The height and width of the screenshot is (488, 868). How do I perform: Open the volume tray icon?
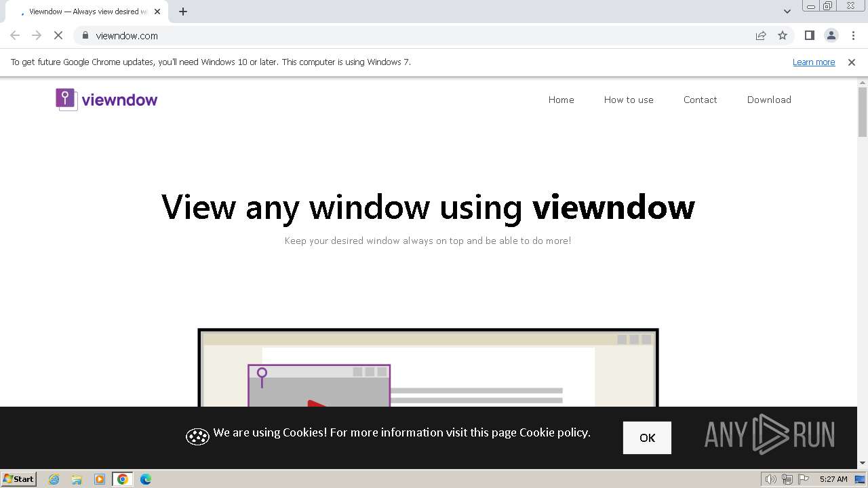tap(771, 479)
